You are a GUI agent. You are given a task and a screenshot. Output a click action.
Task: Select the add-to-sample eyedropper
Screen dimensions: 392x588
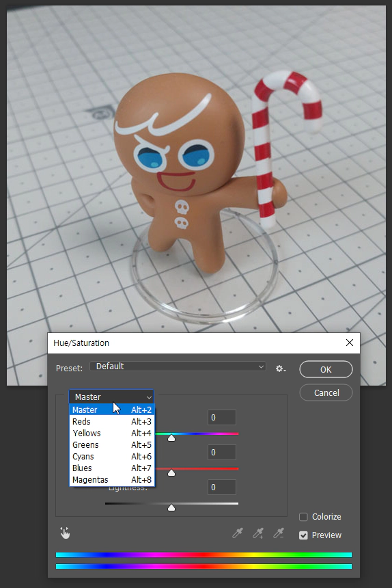pos(258,533)
